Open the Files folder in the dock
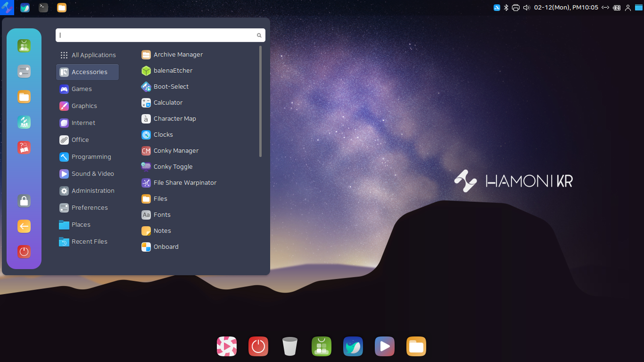This screenshot has height=362, width=644. 416,346
